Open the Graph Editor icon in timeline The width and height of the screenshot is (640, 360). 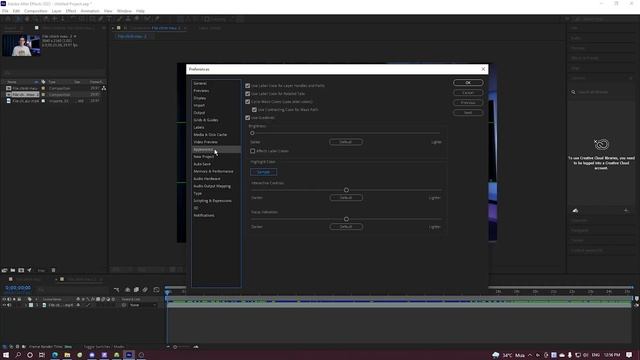pos(156,290)
